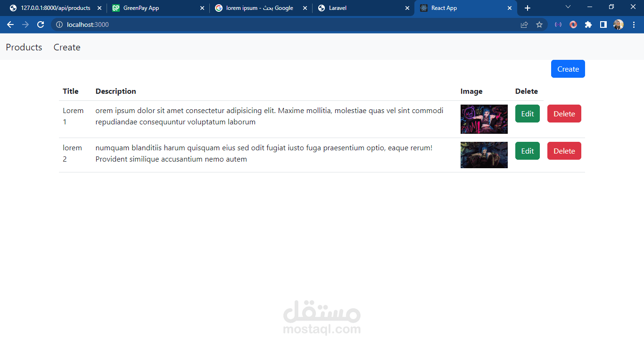Edit the lorem 2 product

[x=528, y=151]
